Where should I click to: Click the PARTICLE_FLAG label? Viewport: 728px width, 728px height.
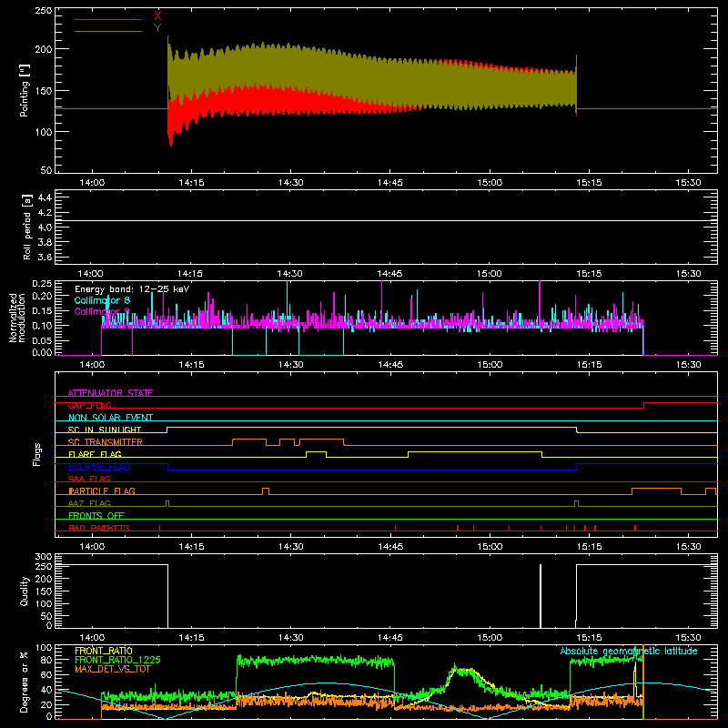(102, 490)
